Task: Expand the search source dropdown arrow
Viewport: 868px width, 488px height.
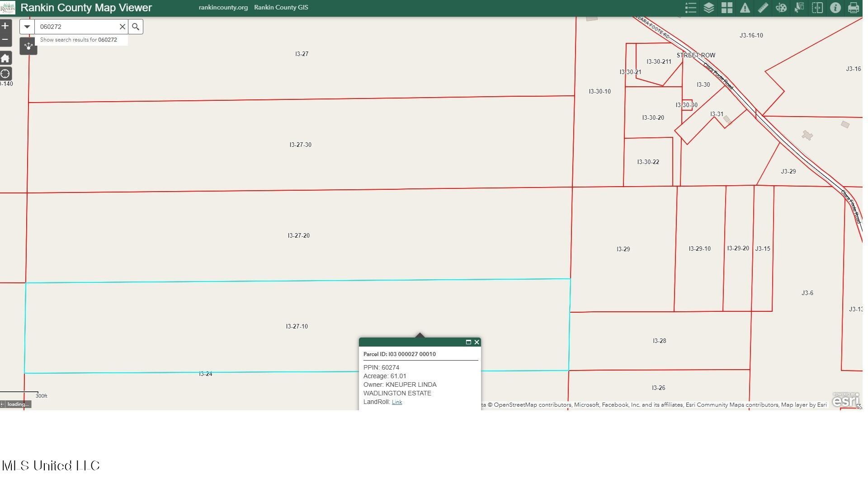Action: pyautogui.click(x=27, y=27)
